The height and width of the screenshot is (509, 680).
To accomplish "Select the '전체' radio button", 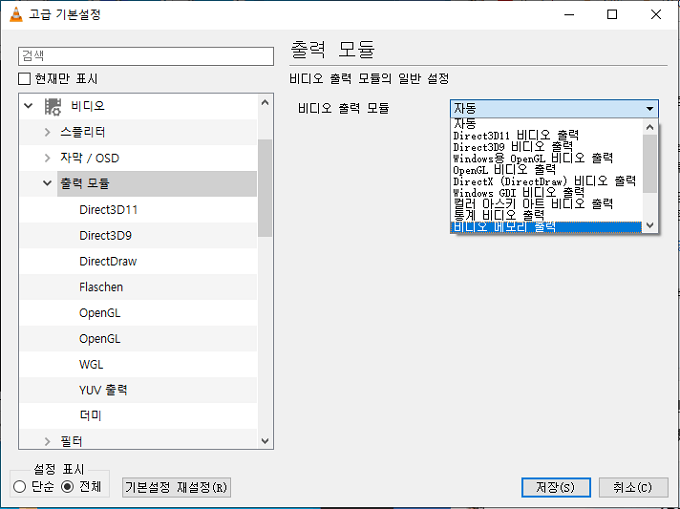I will point(67,486).
